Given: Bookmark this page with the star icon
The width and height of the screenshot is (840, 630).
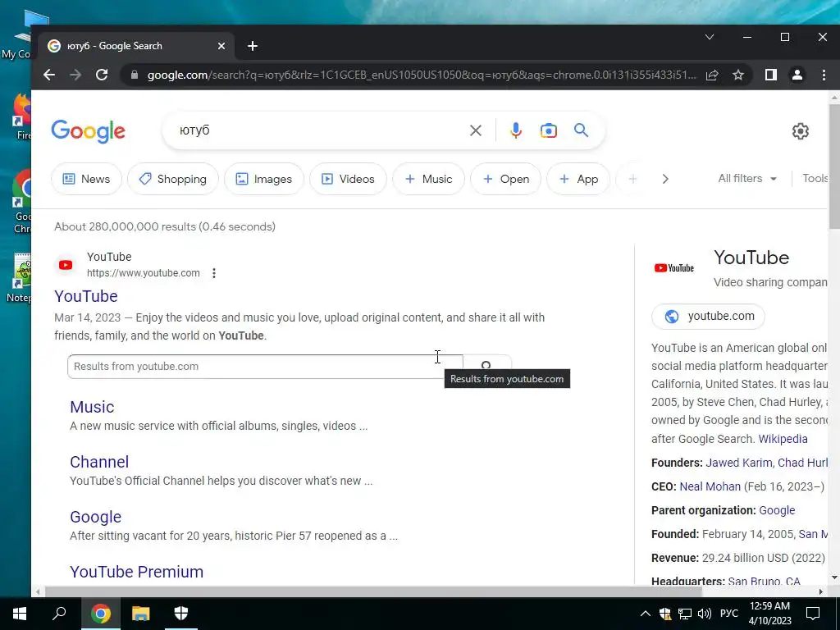Looking at the screenshot, I should tap(738, 75).
